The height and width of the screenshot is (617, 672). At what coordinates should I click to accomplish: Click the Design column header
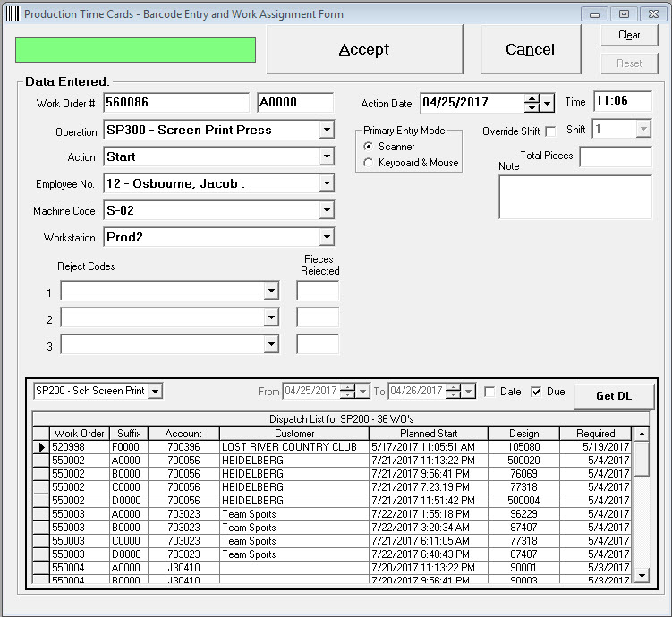pos(523,434)
